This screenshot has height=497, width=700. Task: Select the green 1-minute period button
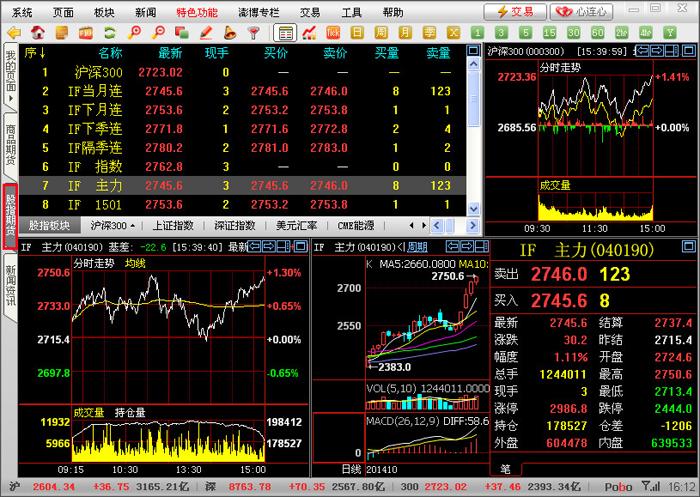(477, 33)
